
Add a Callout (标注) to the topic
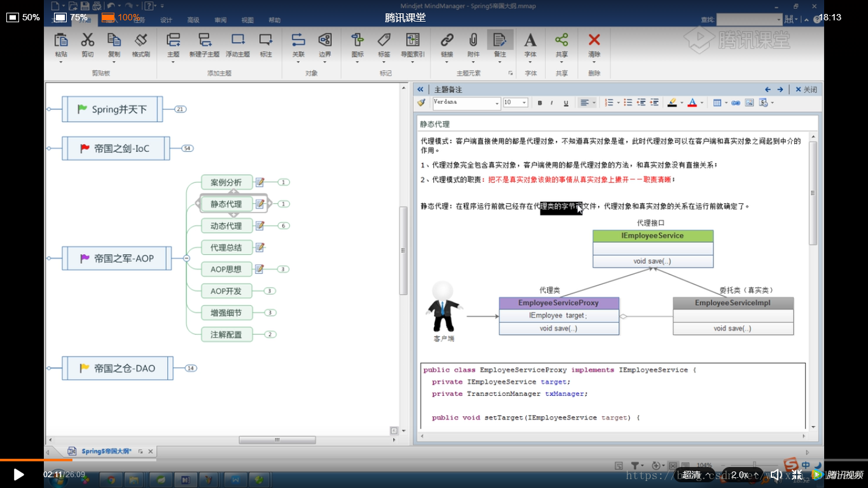(266, 40)
